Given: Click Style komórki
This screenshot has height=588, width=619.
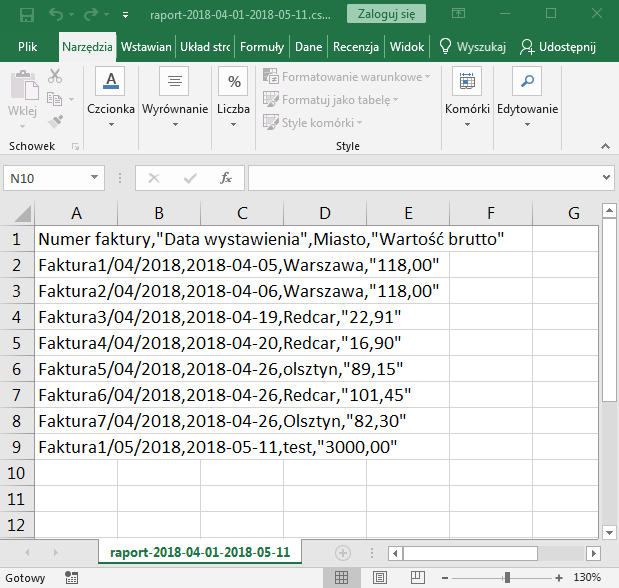Looking at the screenshot, I should pos(312,122).
